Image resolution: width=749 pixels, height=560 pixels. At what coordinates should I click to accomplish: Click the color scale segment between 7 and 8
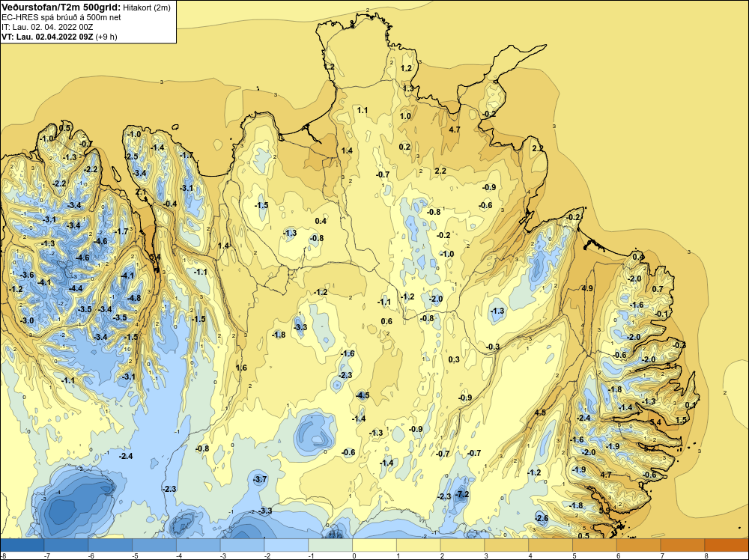click(x=682, y=545)
